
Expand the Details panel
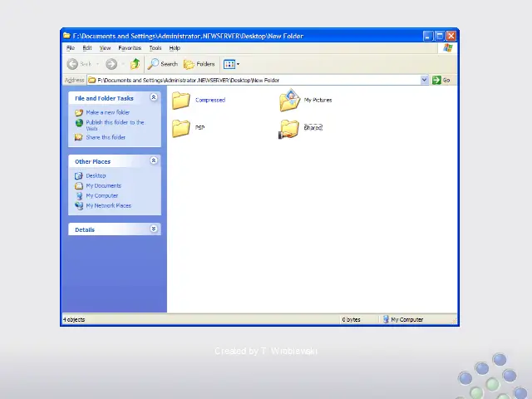coord(154,229)
